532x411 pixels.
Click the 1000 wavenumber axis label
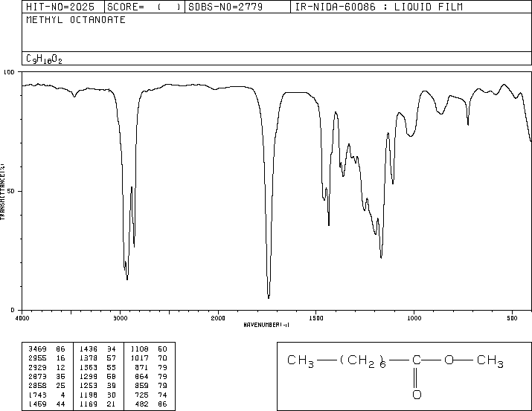pos(414,318)
